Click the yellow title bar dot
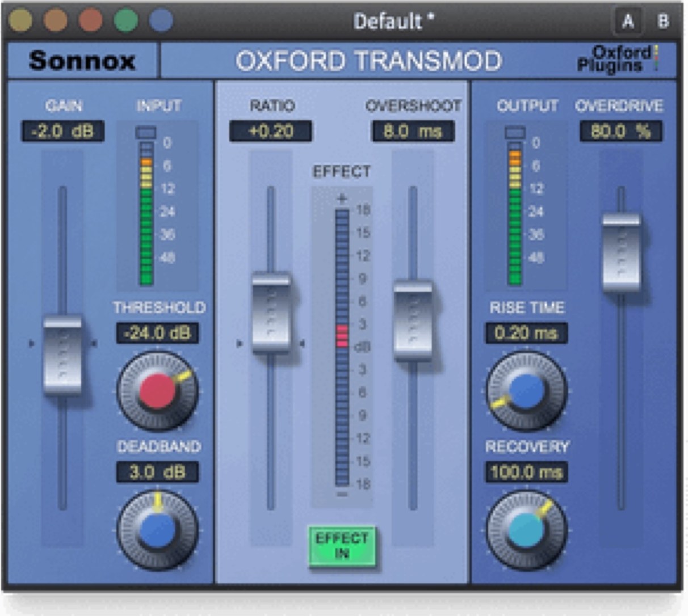Image resolution: width=688 pixels, height=616 pixels. click(20, 20)
